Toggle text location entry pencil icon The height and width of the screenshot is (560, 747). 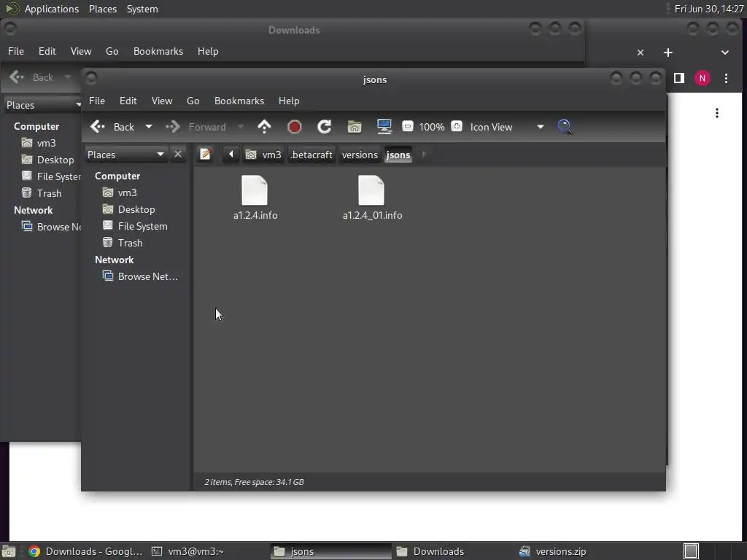205,155
